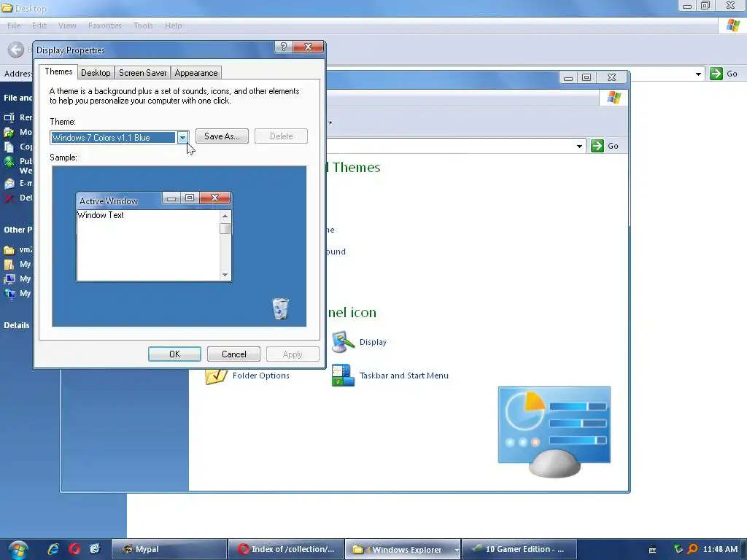Click the E-mail task icon in the sidebar
This screenshot has height=560, width=747.
pyautogui.click(x=9, y=183)
